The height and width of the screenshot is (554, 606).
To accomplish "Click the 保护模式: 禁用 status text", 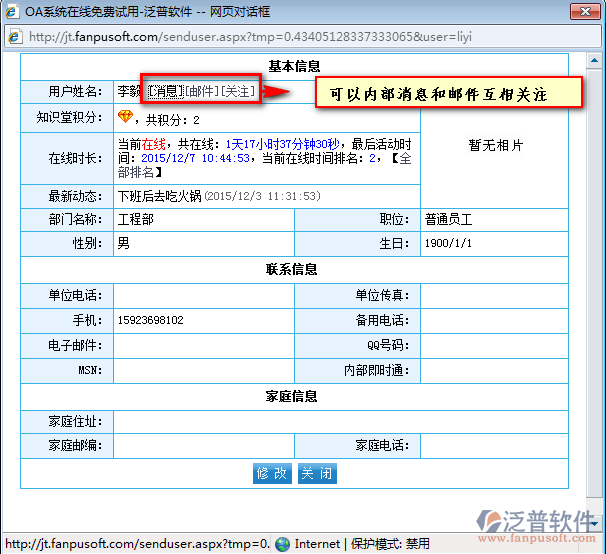I will pyautogui.click(x=390, y=544).
